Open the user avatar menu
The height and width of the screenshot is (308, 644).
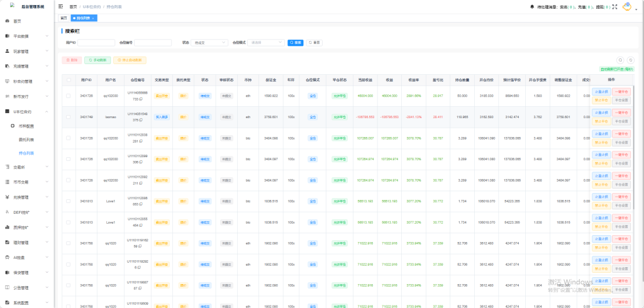click(x=626, y=6)
